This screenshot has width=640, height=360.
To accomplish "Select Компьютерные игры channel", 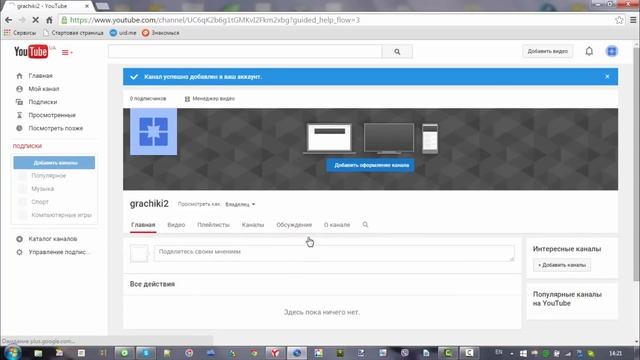I will 61,215.
